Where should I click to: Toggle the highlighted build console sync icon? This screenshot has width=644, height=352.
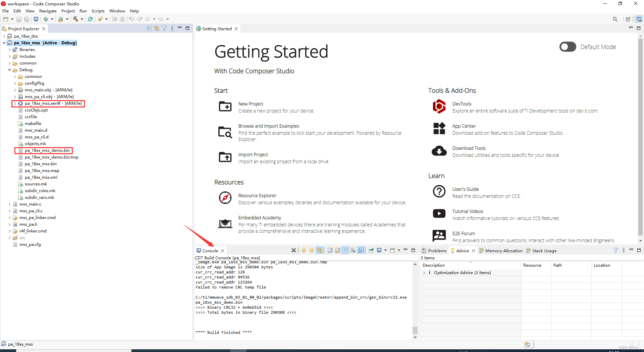pos(320,250)
